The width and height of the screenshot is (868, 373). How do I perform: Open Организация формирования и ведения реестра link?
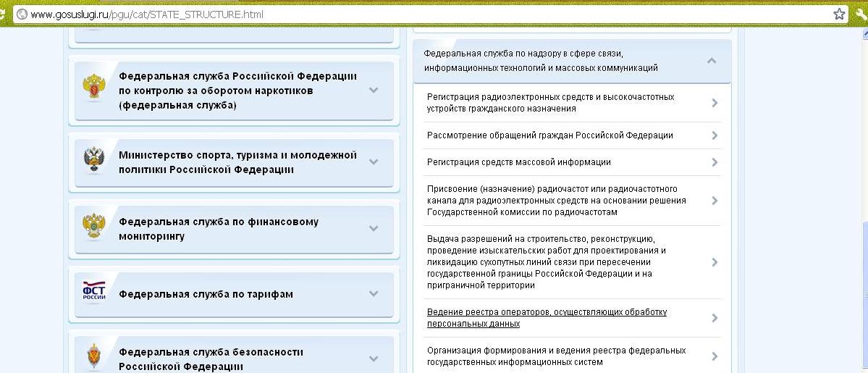point(557,356)
